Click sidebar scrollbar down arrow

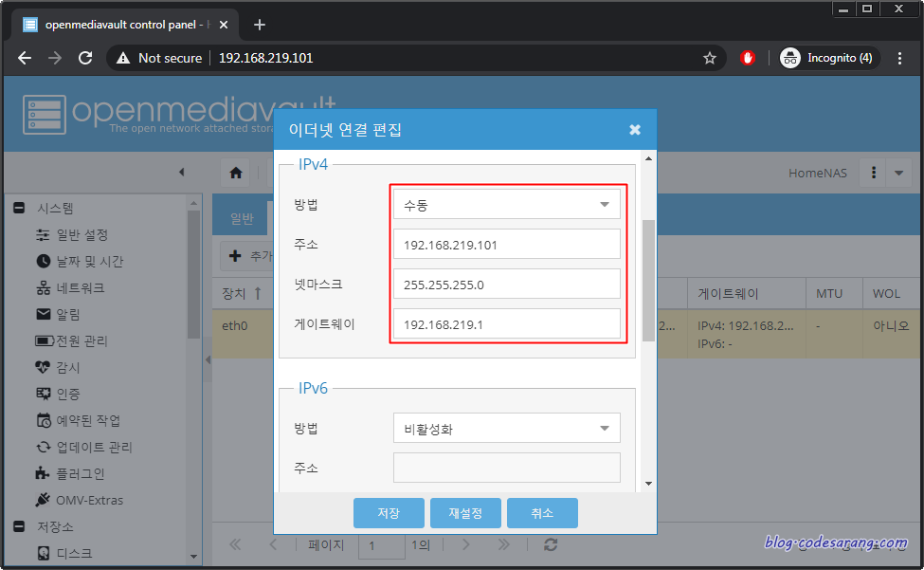click(193, 557)
